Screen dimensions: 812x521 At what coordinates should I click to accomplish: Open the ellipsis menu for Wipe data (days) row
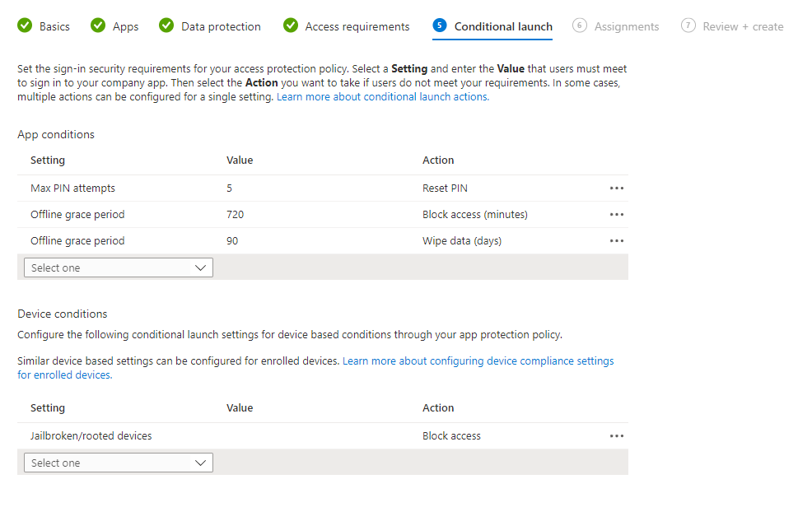616,241
